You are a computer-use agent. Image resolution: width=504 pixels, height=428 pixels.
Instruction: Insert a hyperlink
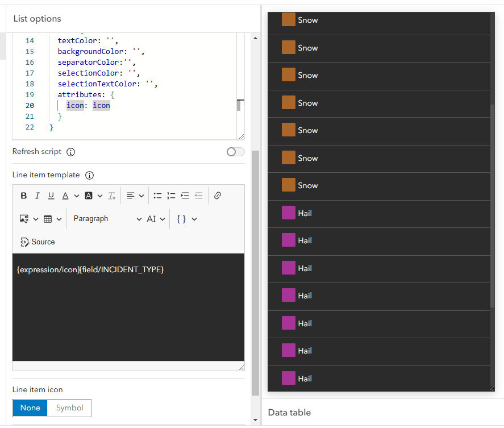click(x=217, y=195)
